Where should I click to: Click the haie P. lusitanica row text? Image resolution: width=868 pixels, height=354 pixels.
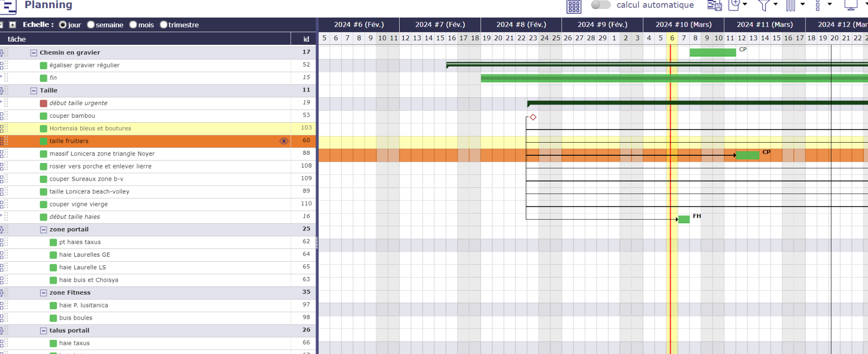pos(84,306)
